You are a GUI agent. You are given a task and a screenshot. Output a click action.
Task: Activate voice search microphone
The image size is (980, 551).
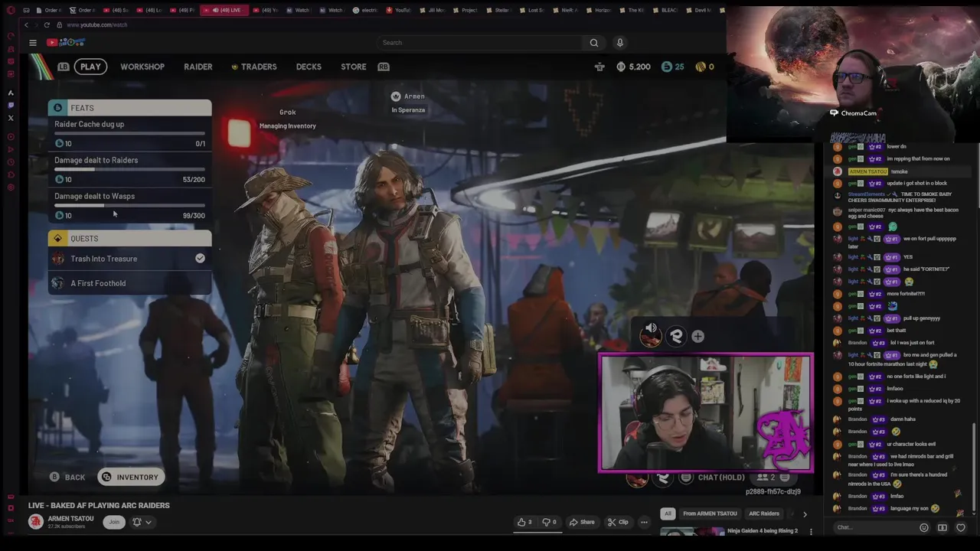[620, 43]
